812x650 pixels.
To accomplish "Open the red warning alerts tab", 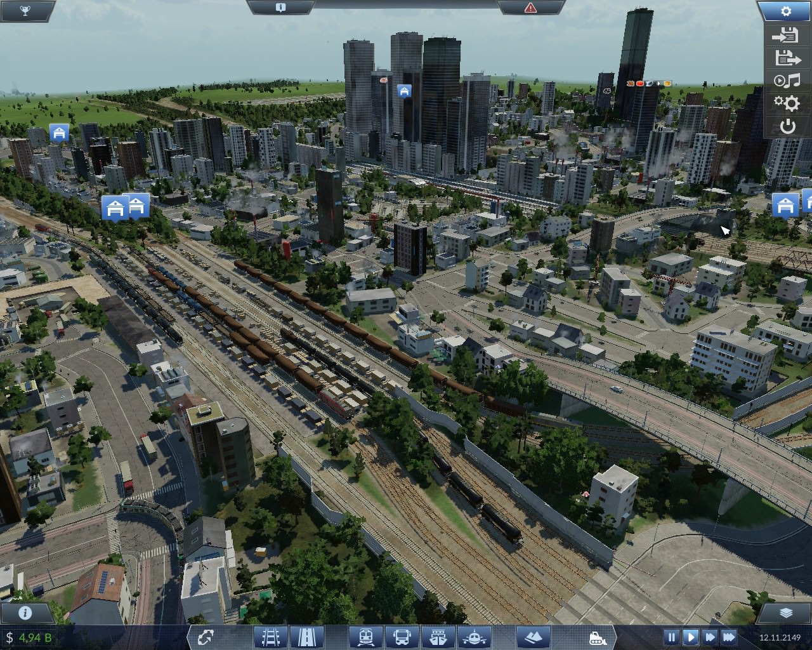I will [x=530, y=8].
